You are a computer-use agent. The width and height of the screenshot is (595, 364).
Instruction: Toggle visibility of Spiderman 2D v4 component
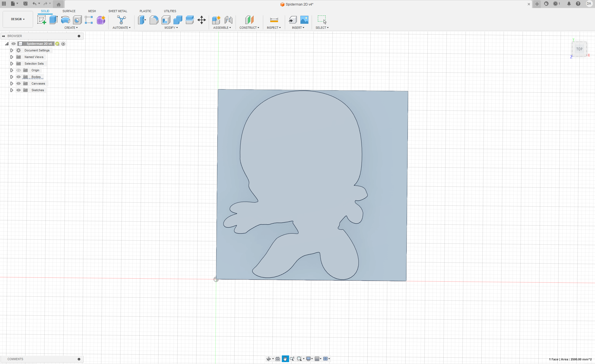pyautogui.click(x=14, y=44)
